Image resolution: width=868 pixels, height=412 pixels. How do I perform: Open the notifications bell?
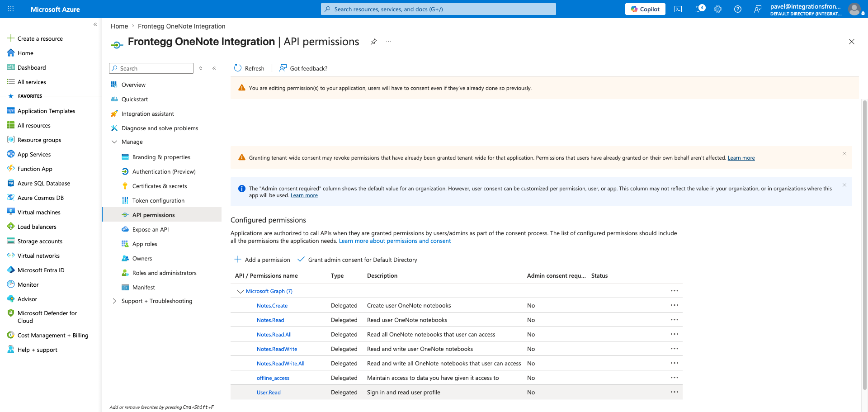(x=699, y=9)
